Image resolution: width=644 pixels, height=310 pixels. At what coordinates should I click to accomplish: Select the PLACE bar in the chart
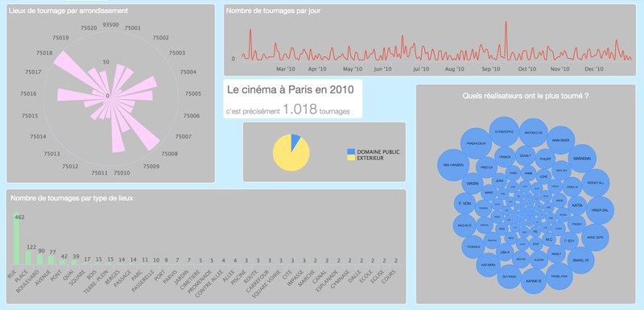(x=28, y=258)
